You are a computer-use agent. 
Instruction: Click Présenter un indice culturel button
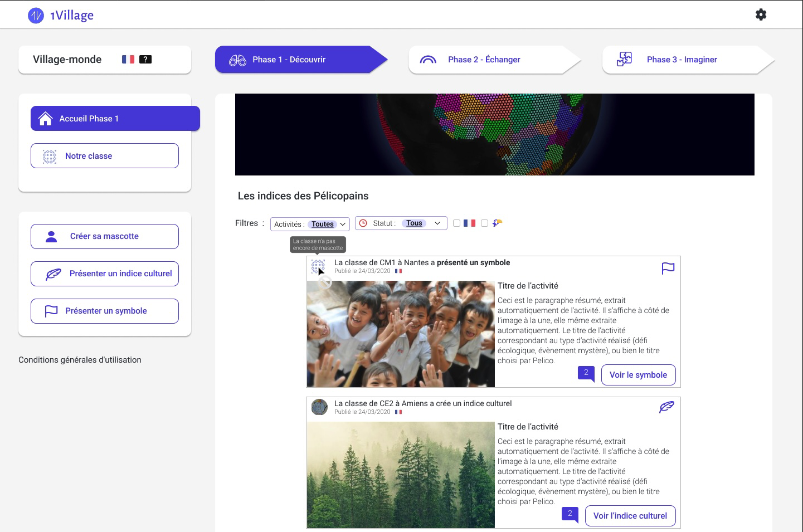pyautogui.click(x=105, y=274)
